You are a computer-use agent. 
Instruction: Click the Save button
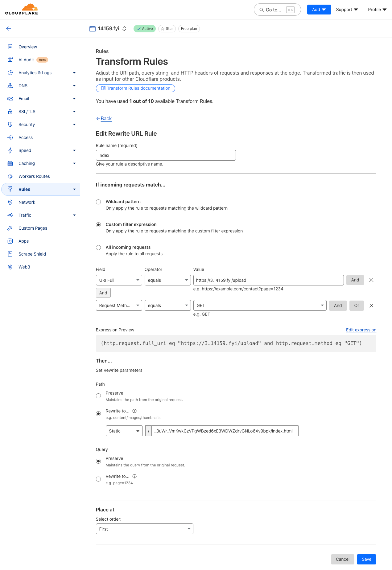(x=366, y=559)
